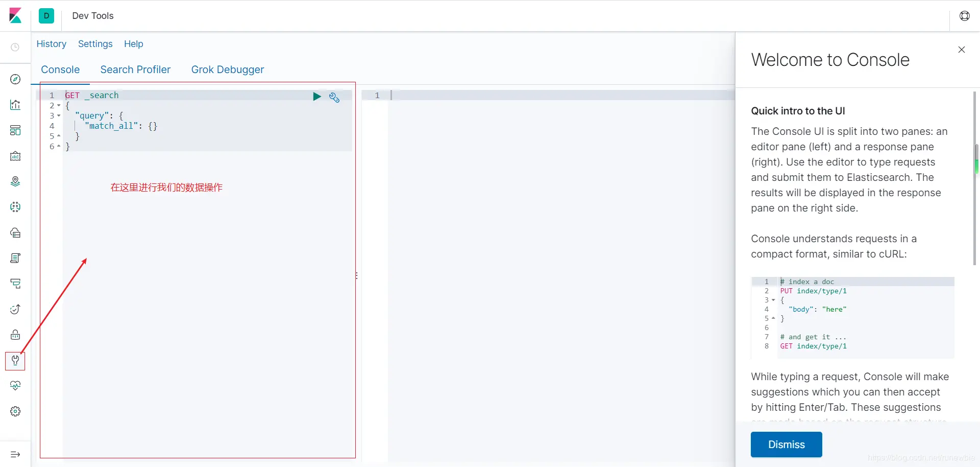The image size is (980, 467).
Task: Fold the "query" block at line 3
Action: click(59, 116)
